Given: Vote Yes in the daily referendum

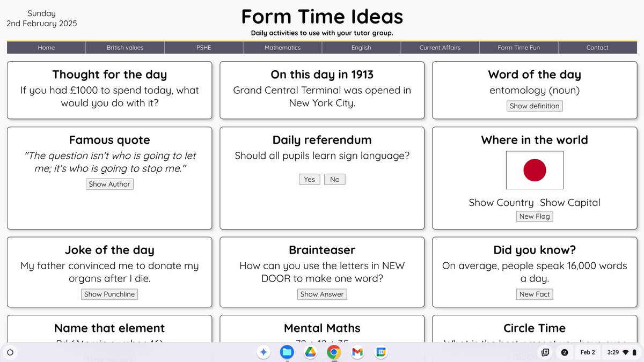Looking at the screenshot, I should 309,179.
